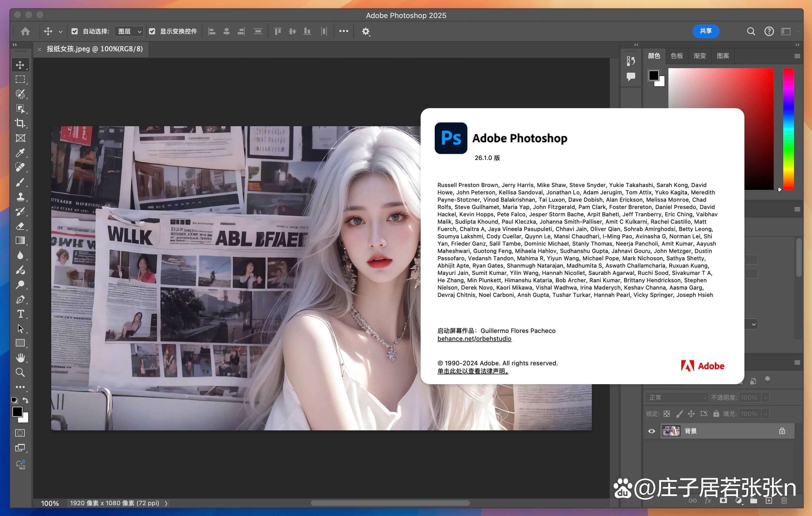Select the Dodge tool
The height and width of the screenshot is (516, 812).
click(x=20, y=285)
